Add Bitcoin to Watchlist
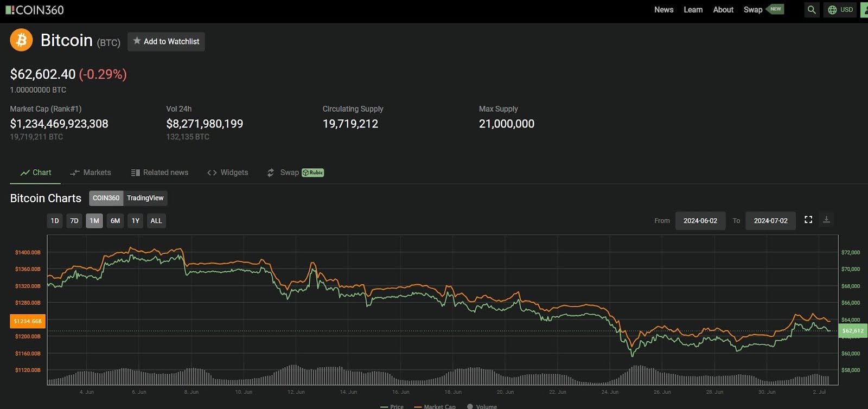 point(166,41)
